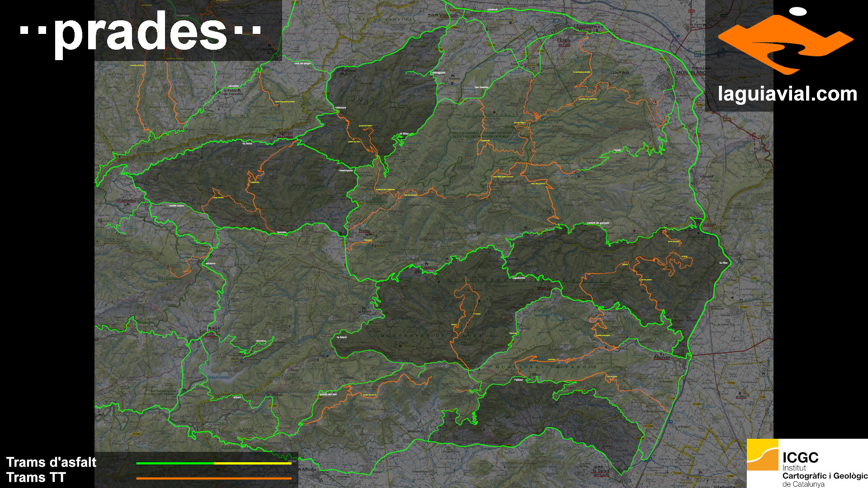Click the 'siurana' route label
Screen dimensions: 868x488
pyautogui.click(x=261, y=341)
